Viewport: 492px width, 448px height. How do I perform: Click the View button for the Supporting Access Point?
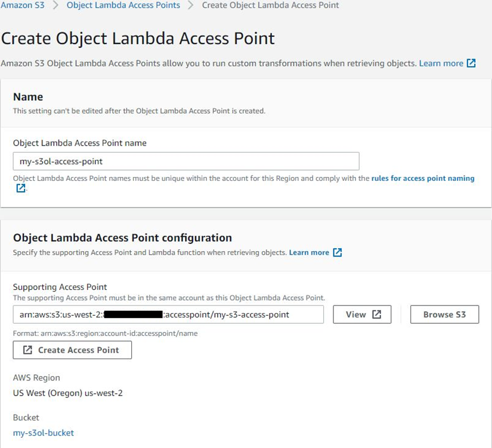[362, 314]
